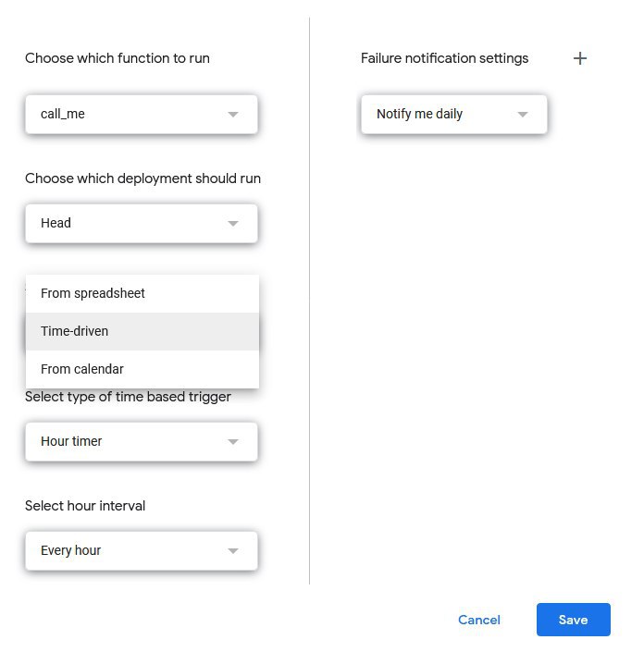Click the Failure notification settings heading

click(x=444, y=58)
